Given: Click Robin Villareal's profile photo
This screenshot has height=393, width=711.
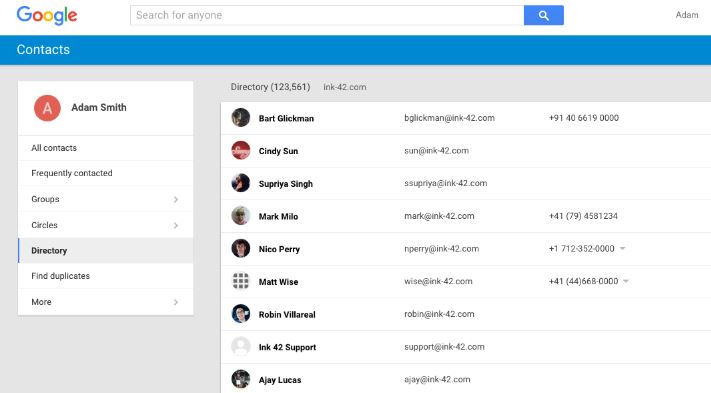Looking at the screenshot, I should point(241,314).
